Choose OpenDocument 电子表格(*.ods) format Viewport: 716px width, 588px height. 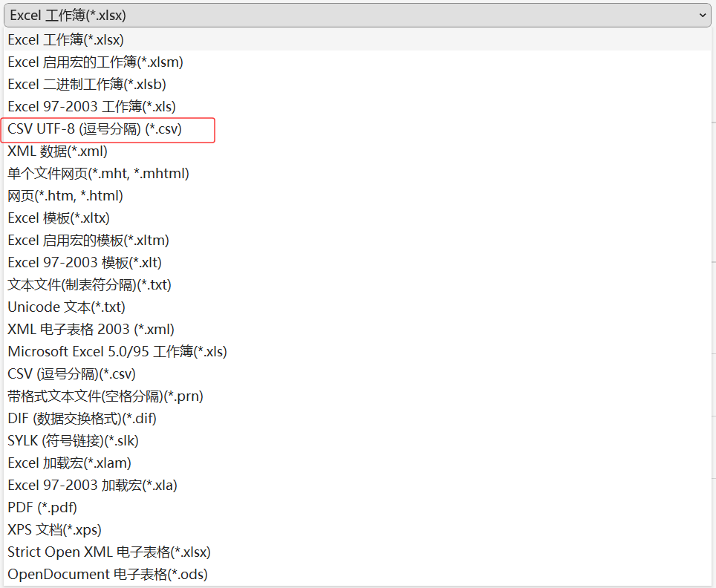click(x=107, y=574)
